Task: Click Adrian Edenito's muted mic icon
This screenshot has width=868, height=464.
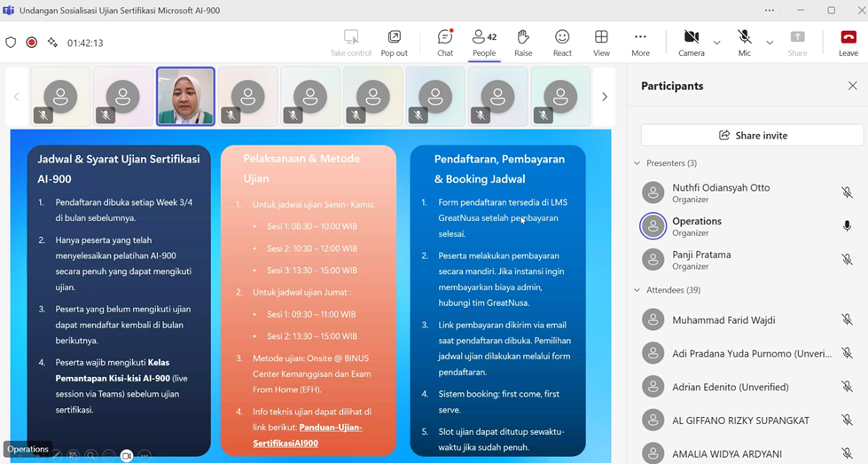Action: (x=847, y=387)
